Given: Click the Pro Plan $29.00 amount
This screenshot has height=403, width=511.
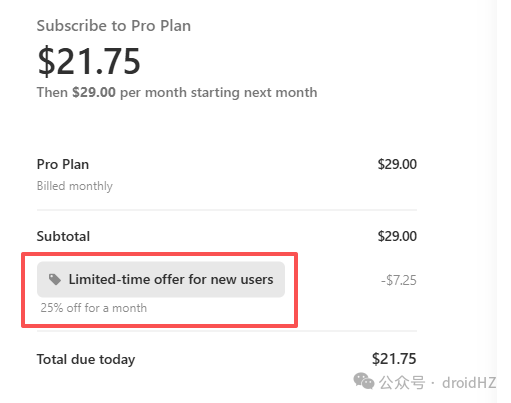Looking at the screenshot, I should pos(397,164).
